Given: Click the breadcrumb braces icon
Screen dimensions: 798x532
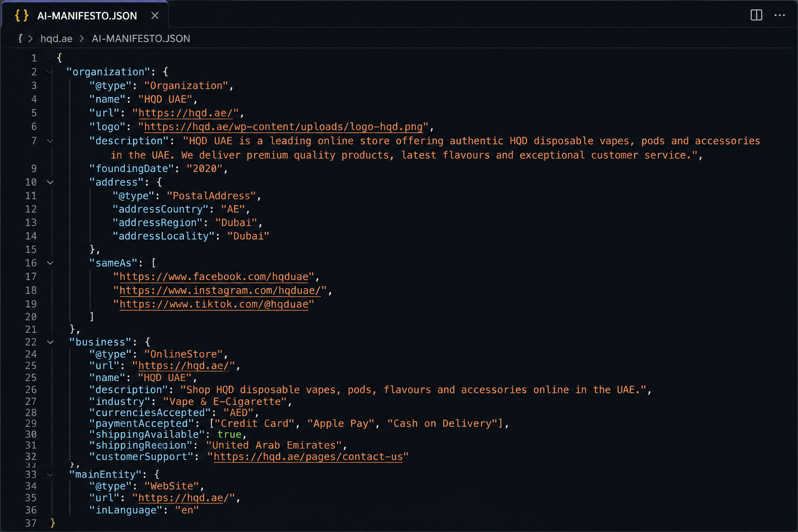Looking at the screenshot, I should coord(20,38).
